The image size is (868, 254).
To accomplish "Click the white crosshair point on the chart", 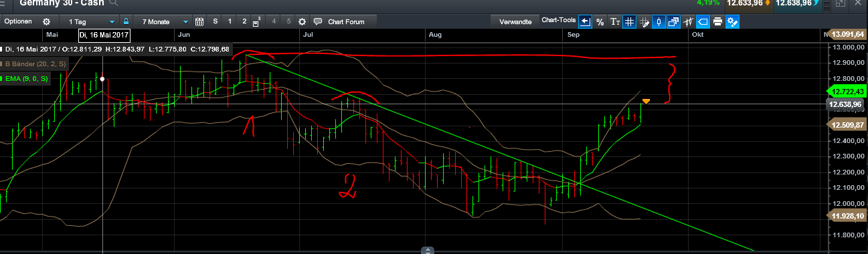I will (x=102, y=79).
